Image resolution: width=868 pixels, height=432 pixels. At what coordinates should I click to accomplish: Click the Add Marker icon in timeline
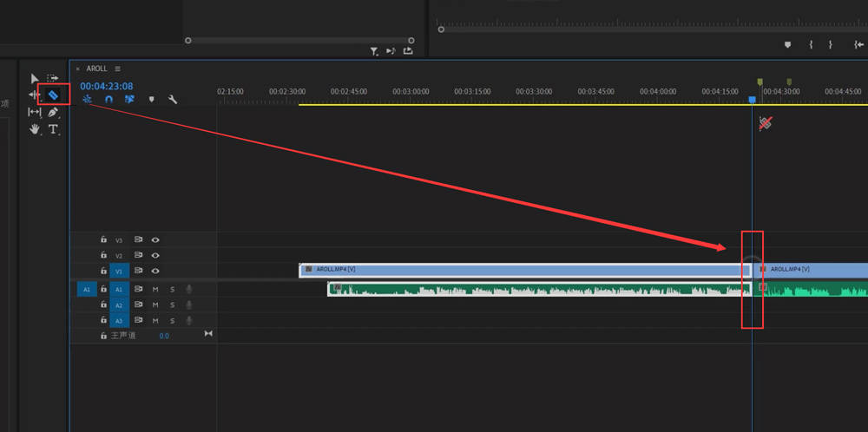point(151,100)
